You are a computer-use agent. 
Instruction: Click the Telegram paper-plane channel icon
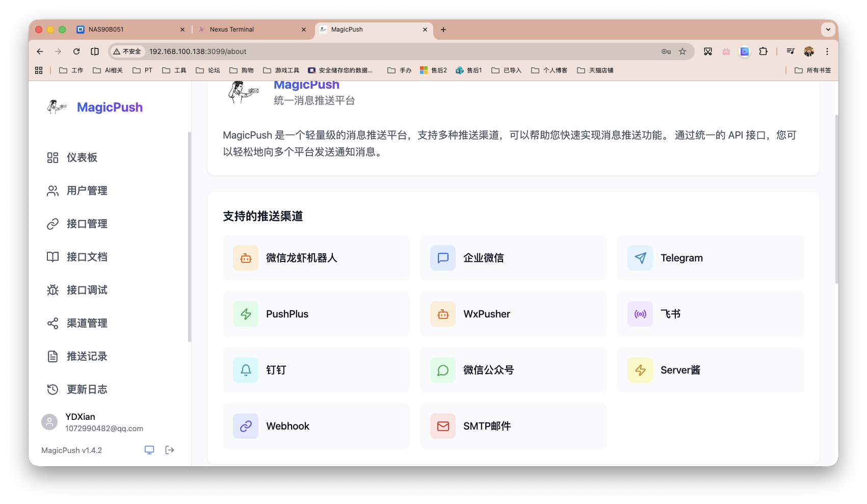pos(640,258)
